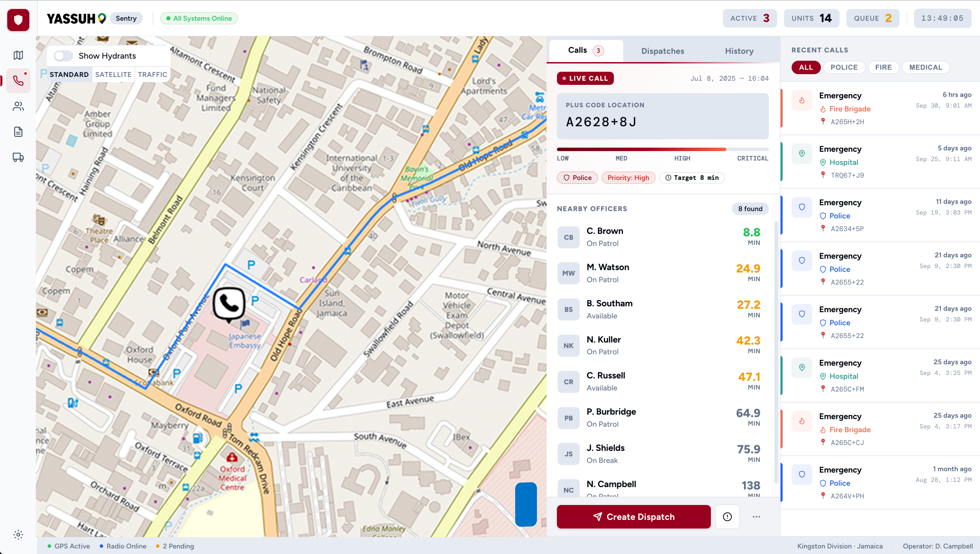Toggle Show Hydrants switch
Viewport: 980px width, 554px height.
click(63, 56)
